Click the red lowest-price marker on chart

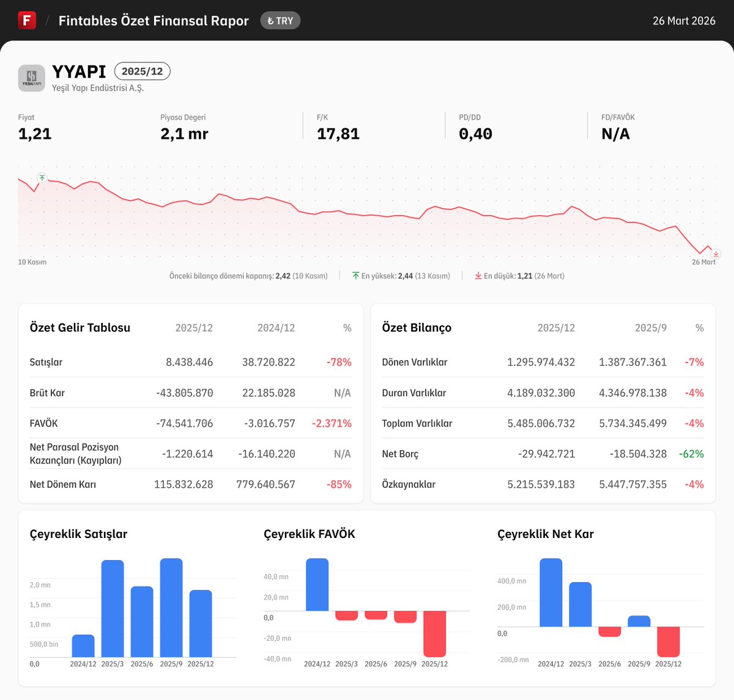point(716,254)
